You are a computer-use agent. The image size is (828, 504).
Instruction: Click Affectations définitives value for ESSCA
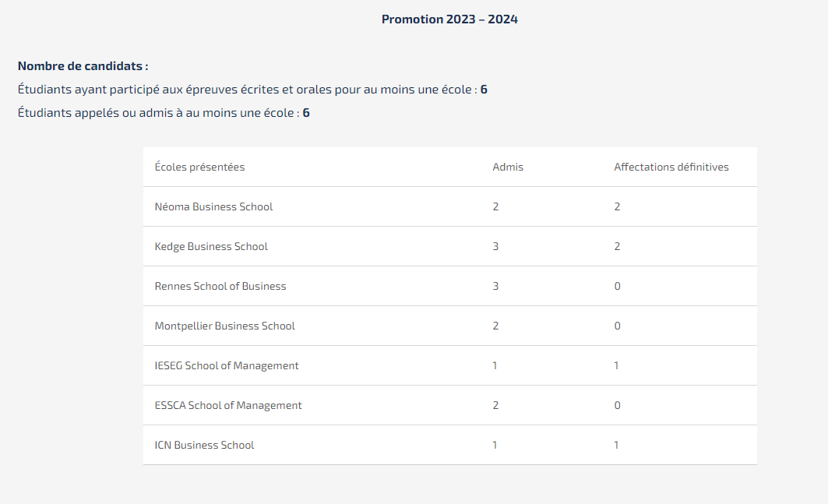click(x=618, y=405)
